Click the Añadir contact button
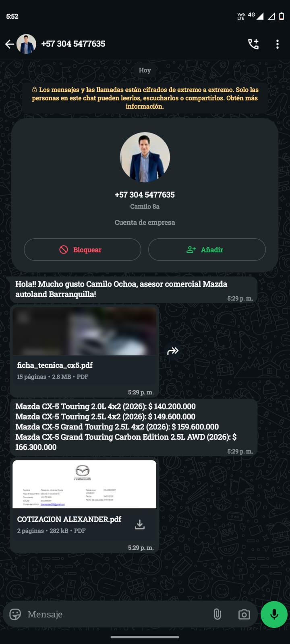Viewport: 290px width, 644px height. point(207,250)
